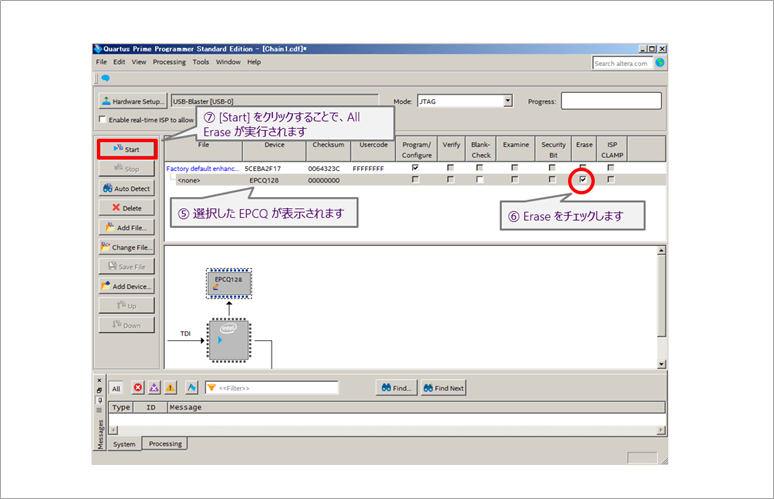The image size is (774, 499).
Task: Open the Processing menu
Action: (x=169, y=62)
